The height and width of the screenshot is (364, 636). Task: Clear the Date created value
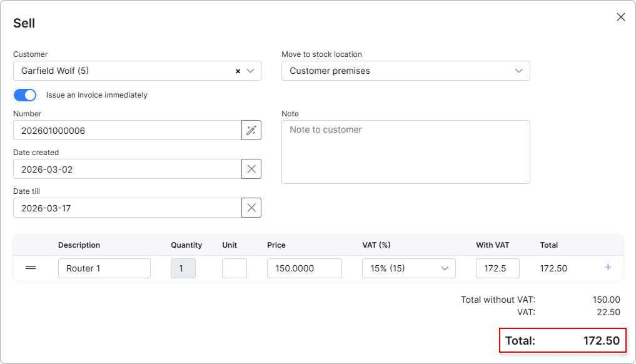251,169
